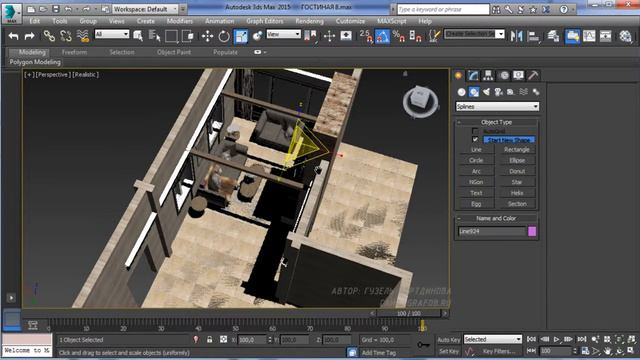Click the object name field Line924
640x360 pixels.
(x=492, y=231)
